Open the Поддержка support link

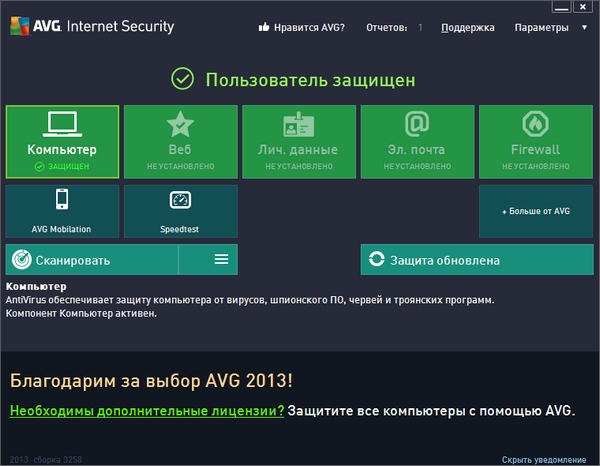[466, 28]
